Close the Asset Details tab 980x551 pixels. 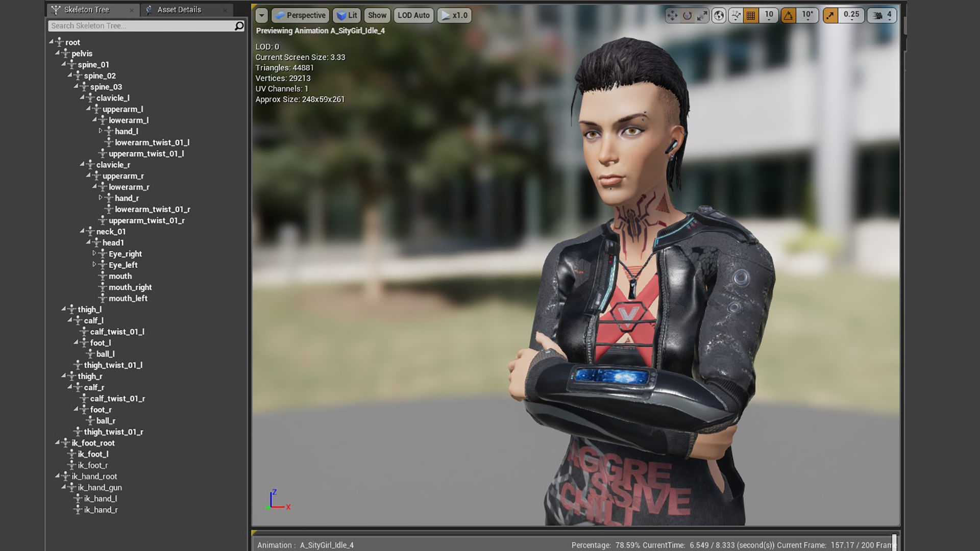pos(225,10)
